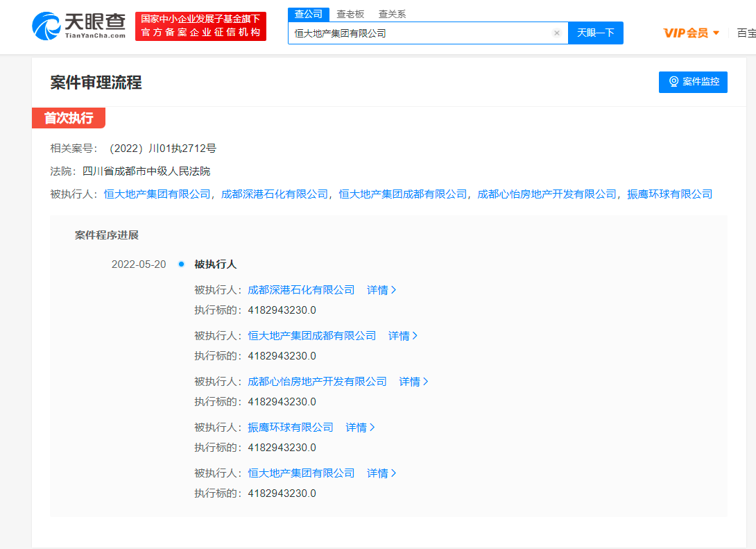Expand 详情 for 成都心怡房地产开发有限公司
Screen dimensions: 756x549
click(x=413, y=382)
